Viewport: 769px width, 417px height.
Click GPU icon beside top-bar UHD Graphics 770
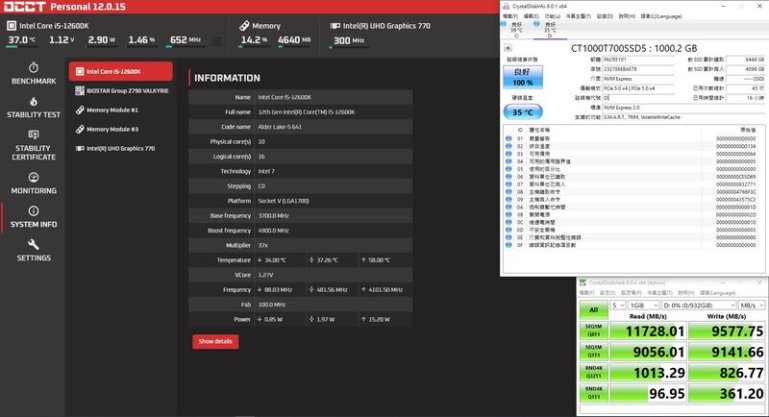tap(335, 26)
